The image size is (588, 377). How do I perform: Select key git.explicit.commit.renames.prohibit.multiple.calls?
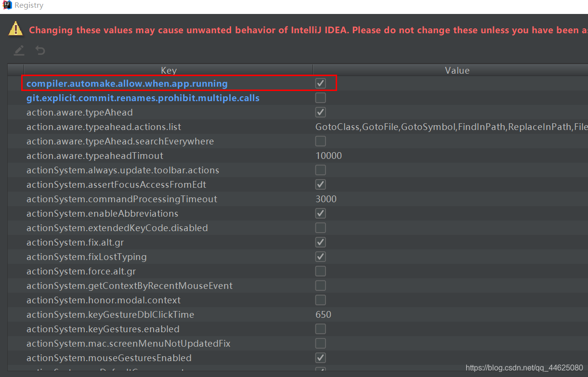coord(143,98)
